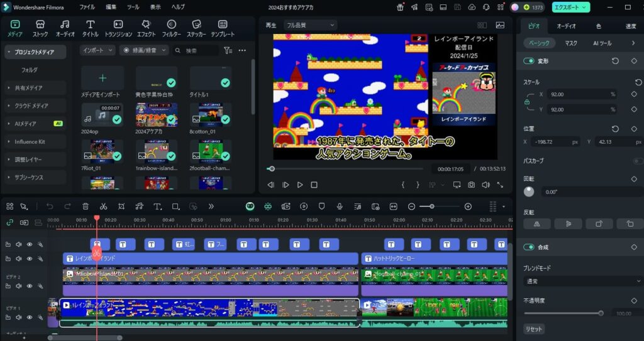Open the タイトル (Titles) library tab
The image size is (644, 341).
91,29
